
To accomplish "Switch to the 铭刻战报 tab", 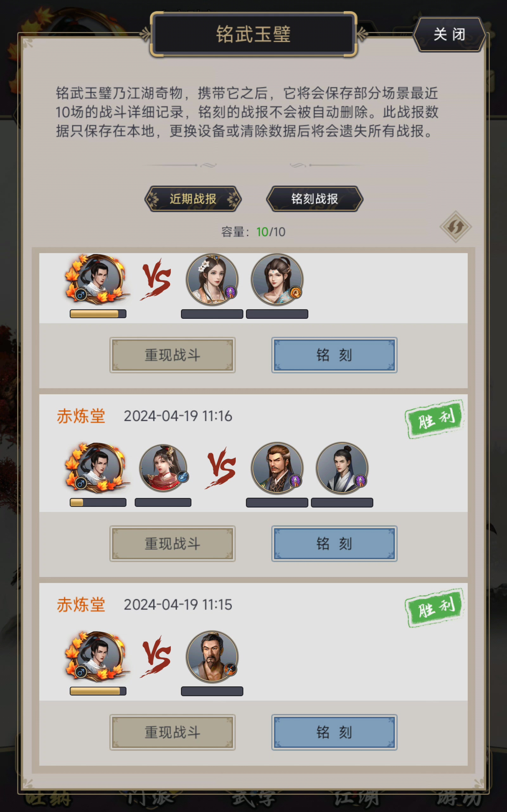I will [x=315, y=199].
